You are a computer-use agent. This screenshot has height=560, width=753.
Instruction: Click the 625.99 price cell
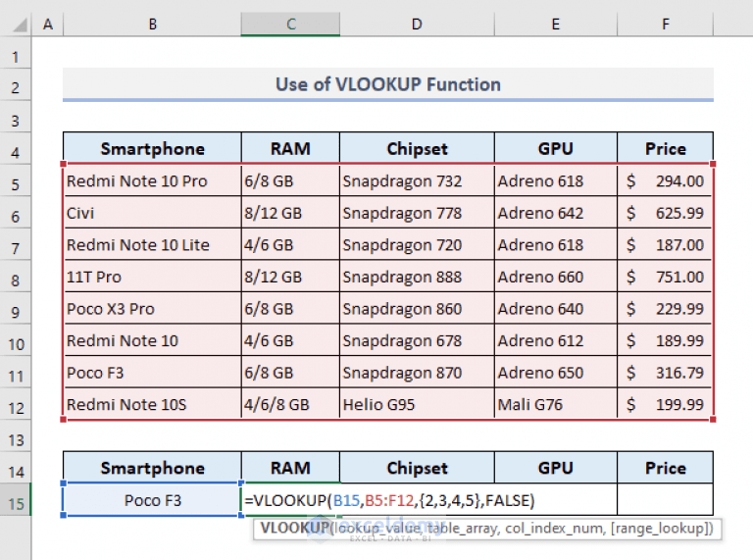click(665, 213)
